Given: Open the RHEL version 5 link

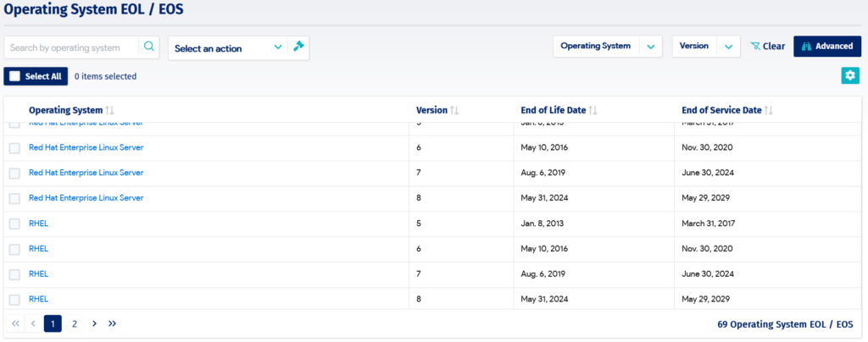Looking at the screenshot, I should 38,223.
